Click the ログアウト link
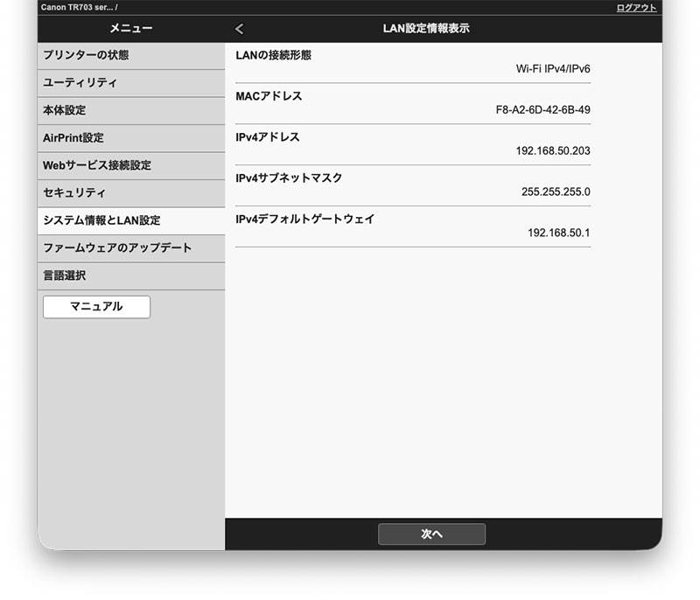700x600 pixels. (x=636, y=7)
